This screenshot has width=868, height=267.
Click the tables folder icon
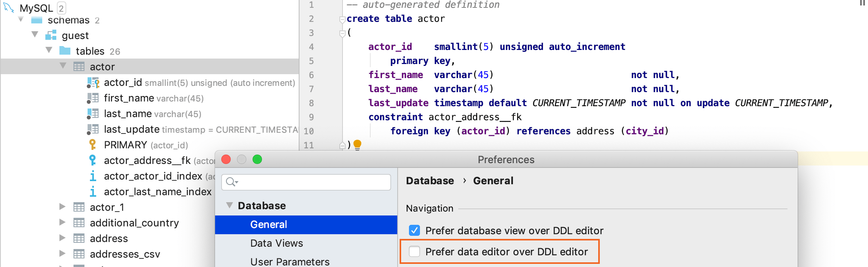point(65,51)
